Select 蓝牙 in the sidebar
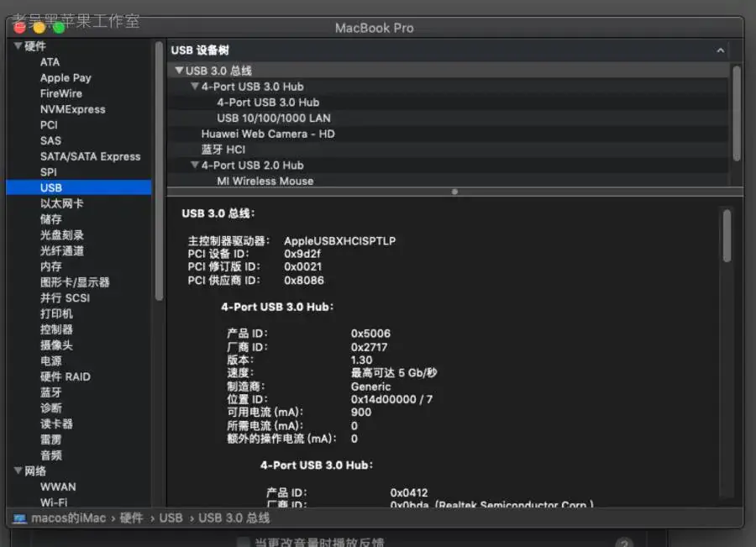 pos(51,392)
